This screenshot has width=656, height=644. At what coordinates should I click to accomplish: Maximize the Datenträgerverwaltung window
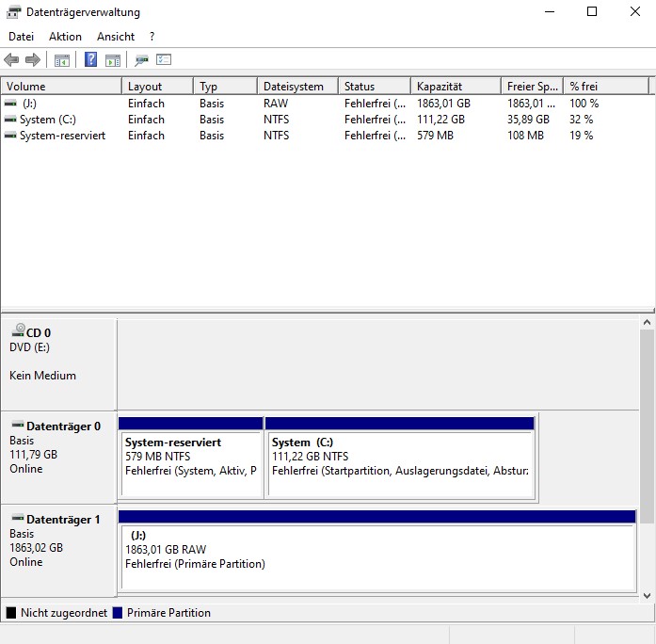592,11
